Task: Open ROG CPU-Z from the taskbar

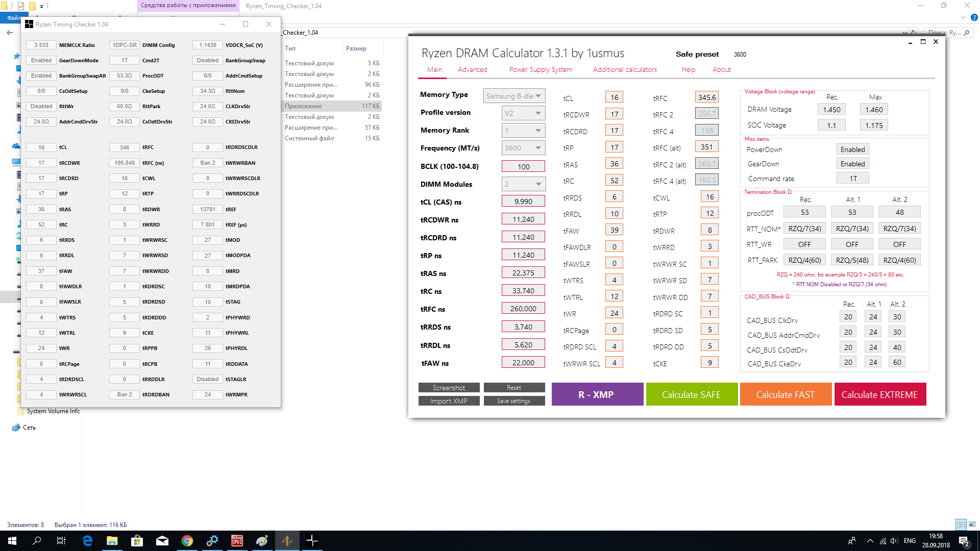Action: pos(237,541)
